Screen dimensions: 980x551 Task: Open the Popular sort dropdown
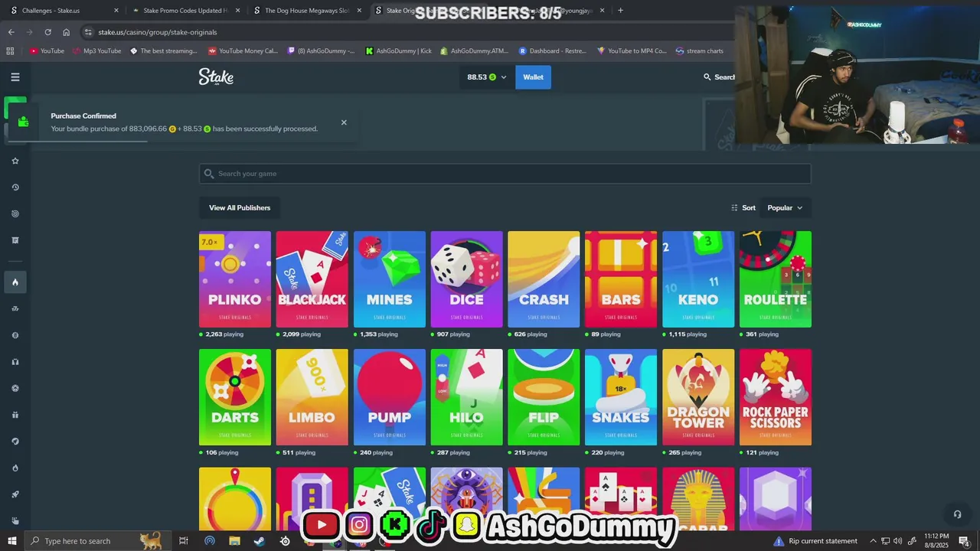pyautogui.click(x=785, y=208)
